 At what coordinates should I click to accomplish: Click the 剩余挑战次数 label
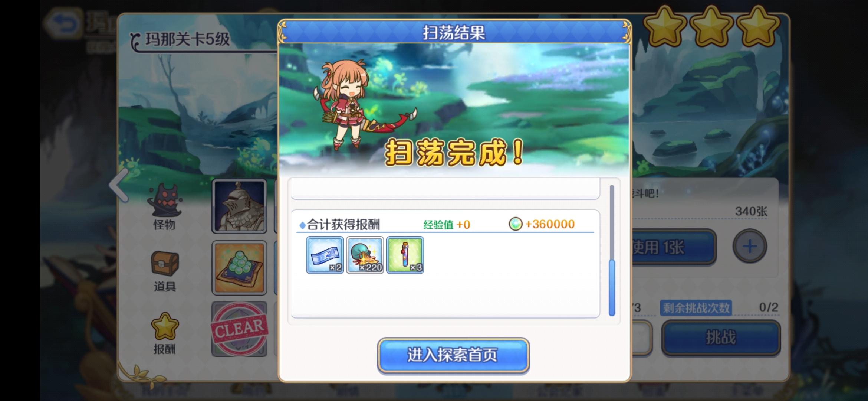click(x=696, y=308)
